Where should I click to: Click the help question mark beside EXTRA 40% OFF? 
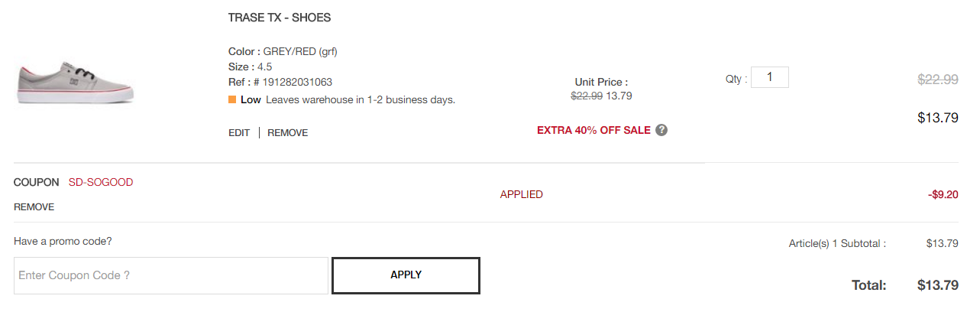pyautogui.click(x=661, y=130)
